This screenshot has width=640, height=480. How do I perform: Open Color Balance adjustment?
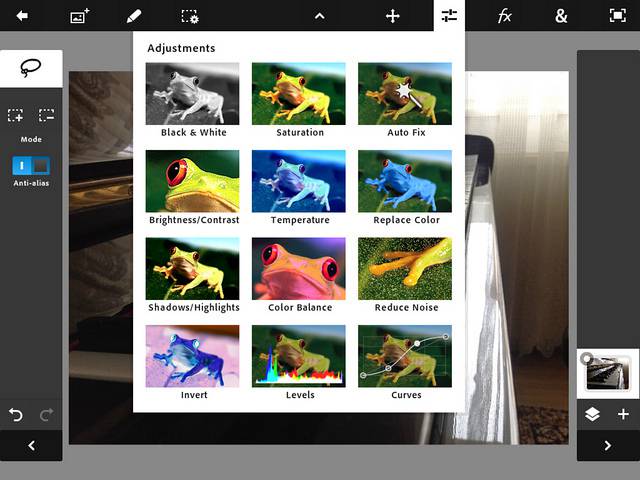299,275
